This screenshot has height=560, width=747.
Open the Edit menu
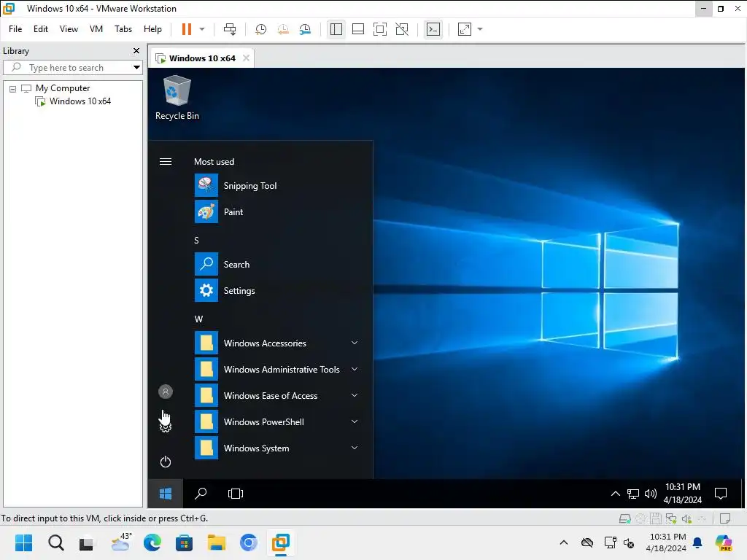(41, 29)
